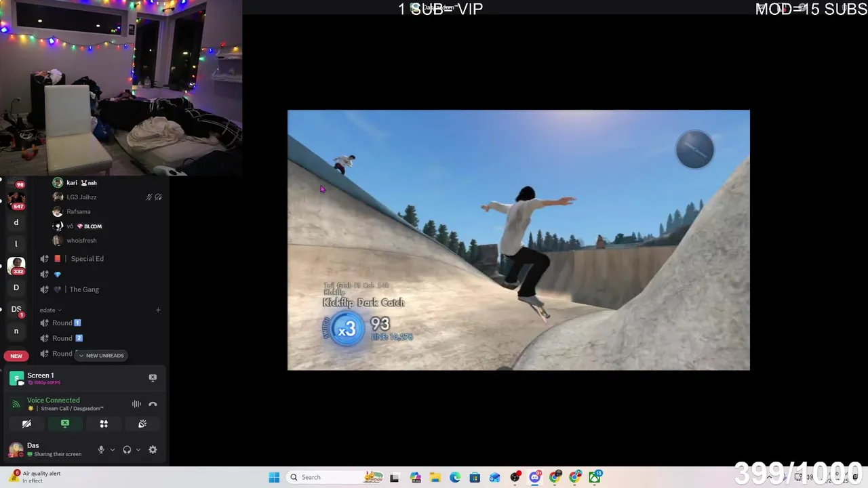Click the Screen 1 stream avatar
Viewport: 868px width, 488px height.
coord(16,378)
